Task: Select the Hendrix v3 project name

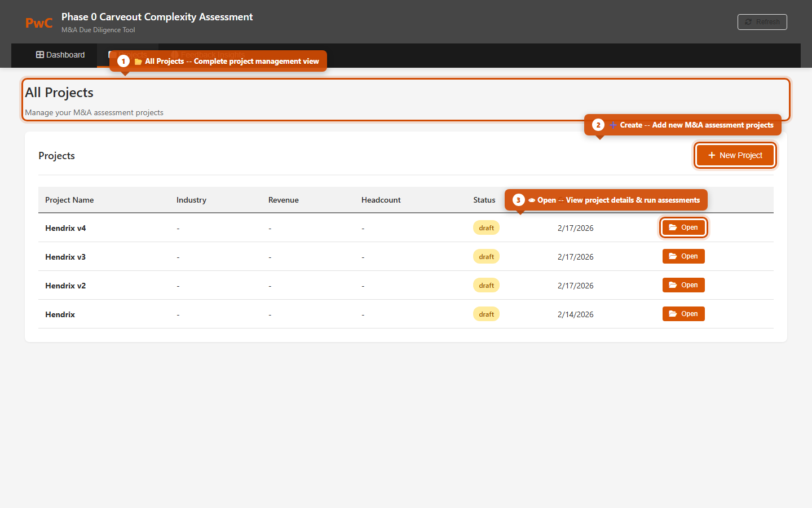Action: coord(65,257)
